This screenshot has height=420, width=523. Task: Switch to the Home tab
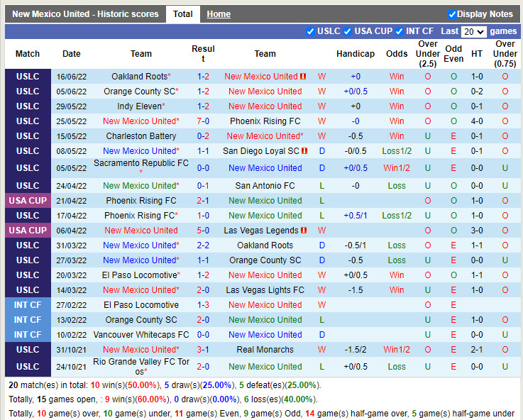tap(219, 14)
